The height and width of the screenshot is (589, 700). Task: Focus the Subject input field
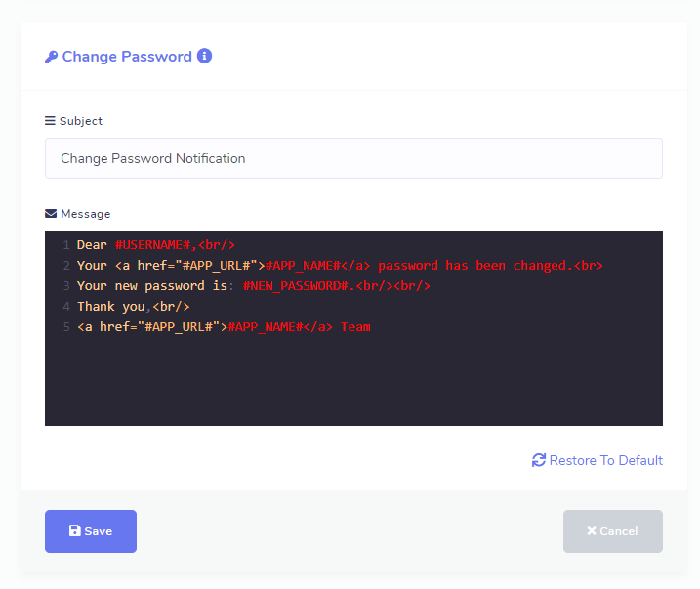pos(353,158)
